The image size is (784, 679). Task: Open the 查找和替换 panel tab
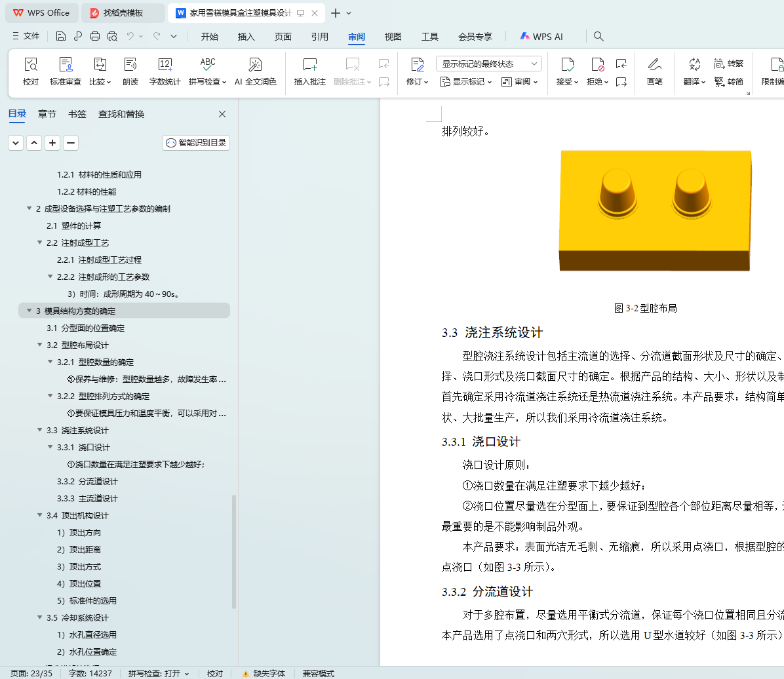[x=121, y=114]
